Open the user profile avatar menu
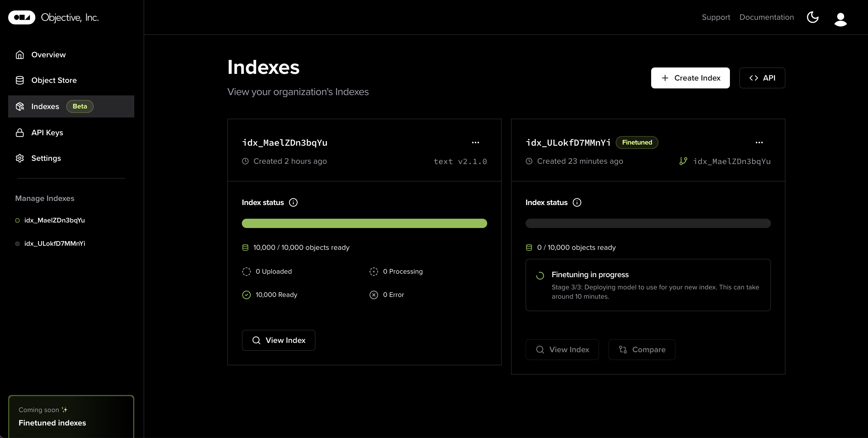This screenshot has width=868, height=438. (x=840, y=19)
